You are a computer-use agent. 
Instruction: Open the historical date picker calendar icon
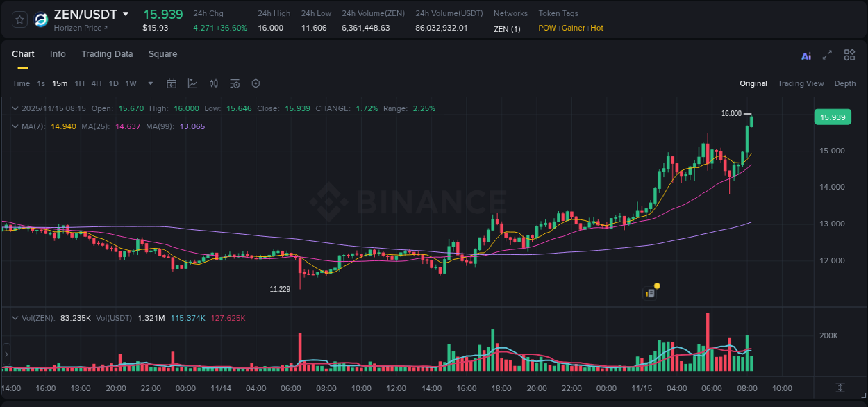coord(172,83)
